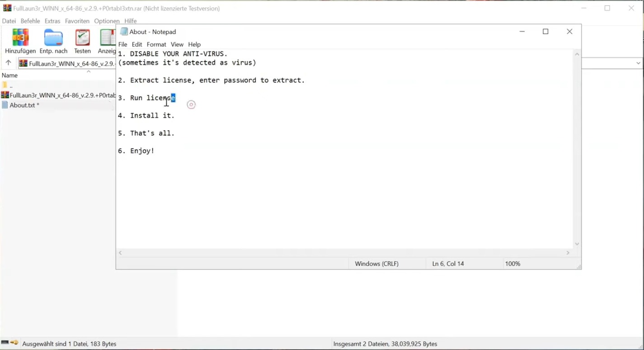Open Notepad File menu
Screen dimensions: 644x350
coord(123,44)
